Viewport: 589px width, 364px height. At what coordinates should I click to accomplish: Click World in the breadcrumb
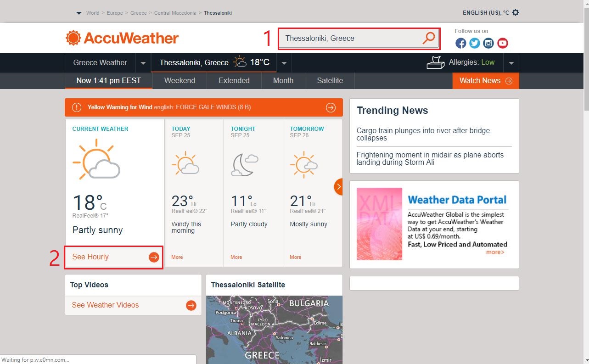tap(93, 13)
